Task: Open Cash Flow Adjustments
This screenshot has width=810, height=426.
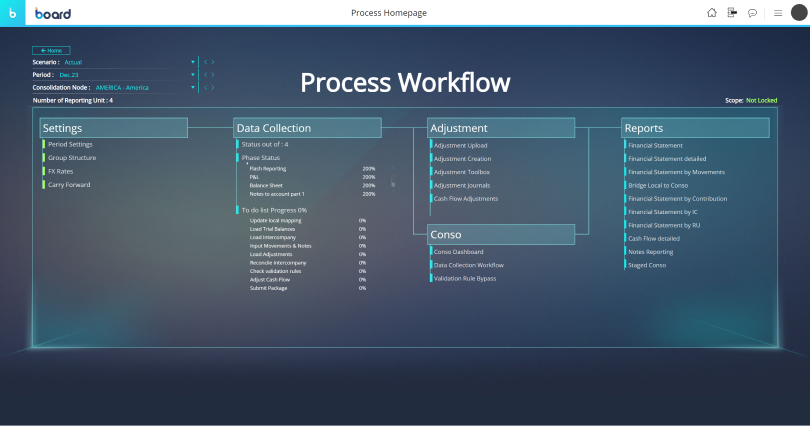Action: pos(466,199)
